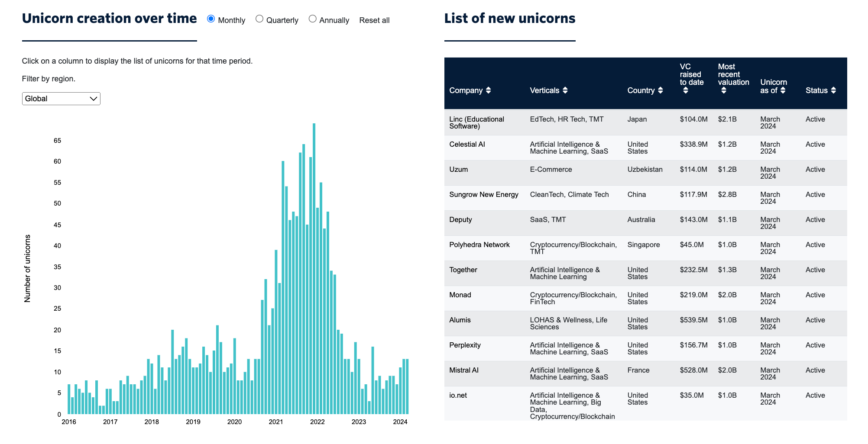Click the '$539.5M' VC raised value
The height and width of the screenshot is (444, 868).
(693, 320)
